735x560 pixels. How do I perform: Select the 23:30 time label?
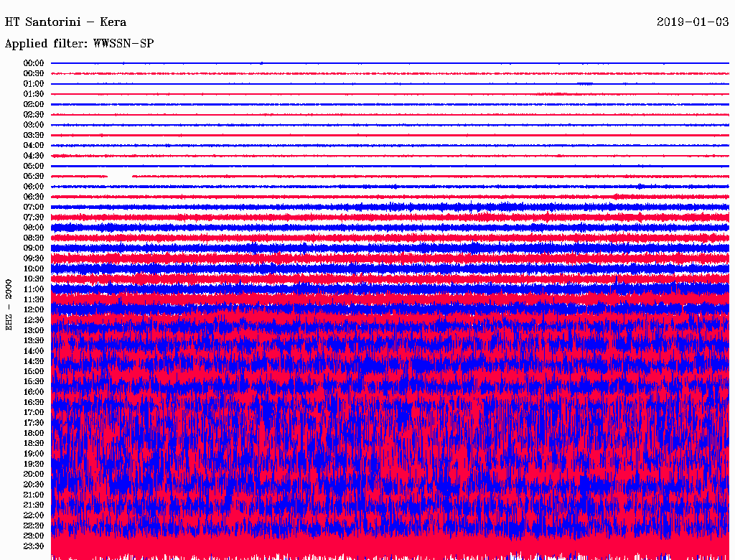[x=34, y=546]
